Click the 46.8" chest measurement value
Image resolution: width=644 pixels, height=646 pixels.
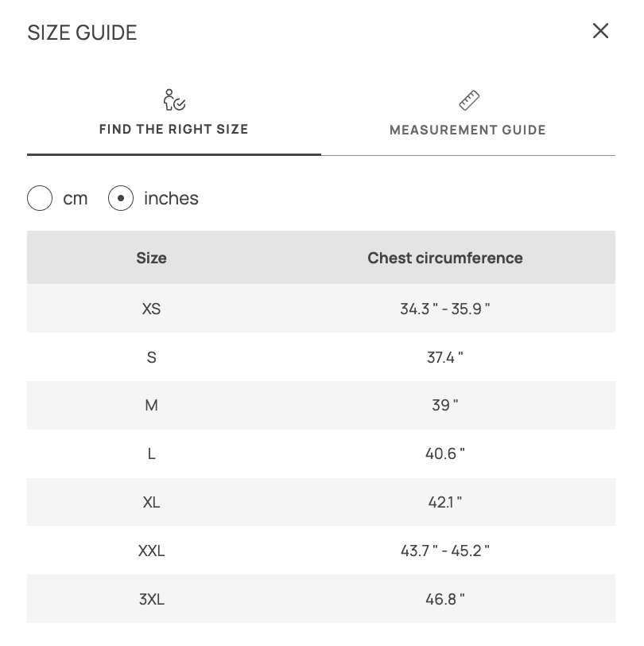pyautogui.click(x=445, y=599)
